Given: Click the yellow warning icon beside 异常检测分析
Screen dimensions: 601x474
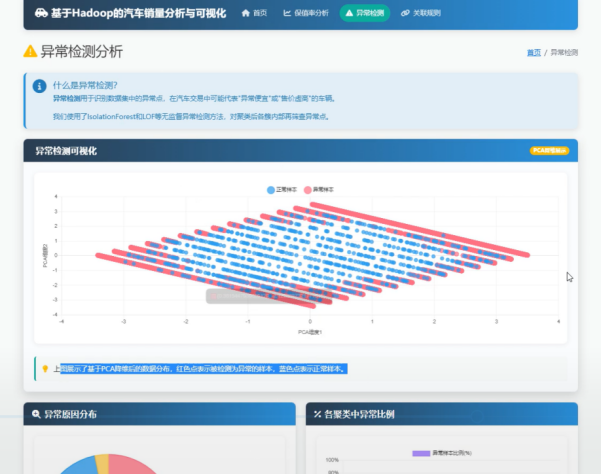Looking at the screenshot, I should pyautogui.click(x=30, y=51).
